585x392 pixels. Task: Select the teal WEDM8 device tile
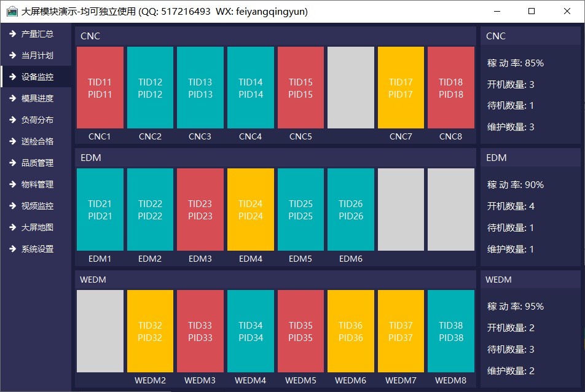coord(450,331)
